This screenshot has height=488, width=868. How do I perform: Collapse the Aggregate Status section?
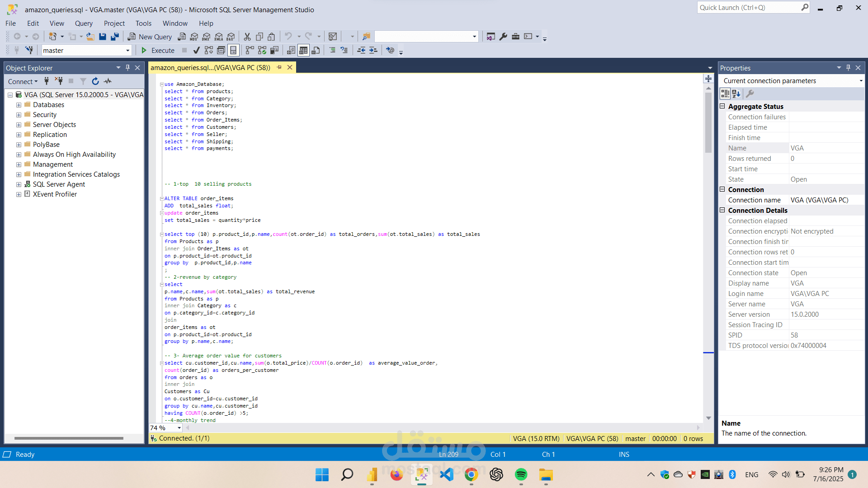[x=722, y=106]
